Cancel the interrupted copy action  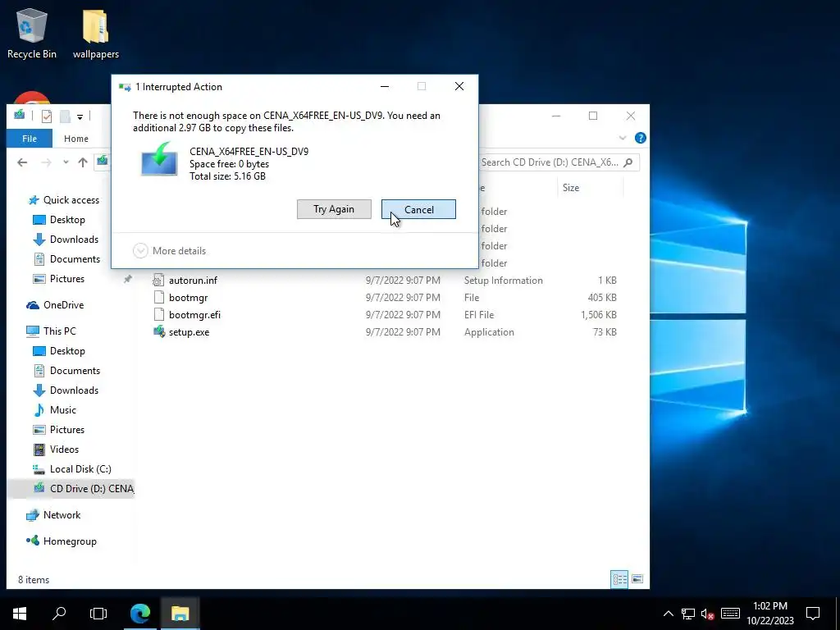[x=418, y=209]
